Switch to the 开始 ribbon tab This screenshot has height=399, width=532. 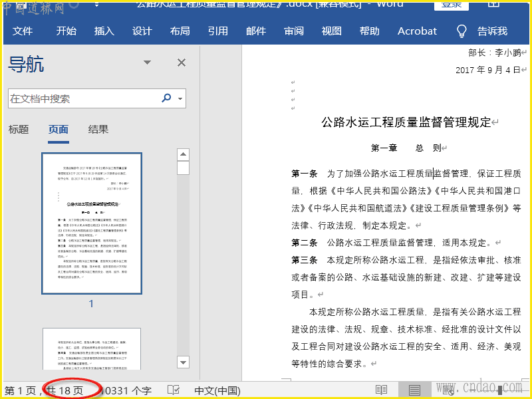[66, 31]
